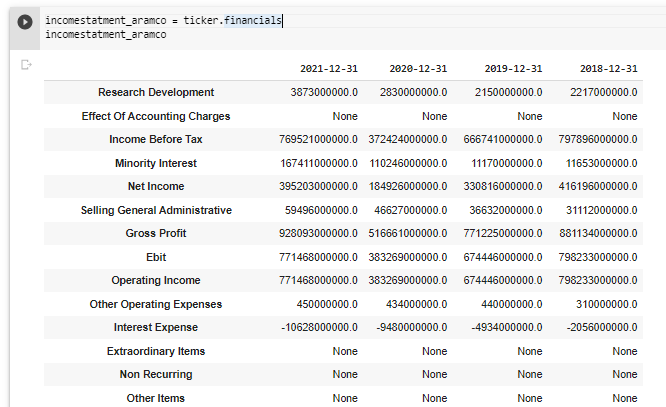Click Ebit 2018 value 798233000000.0

click(598, 257)
